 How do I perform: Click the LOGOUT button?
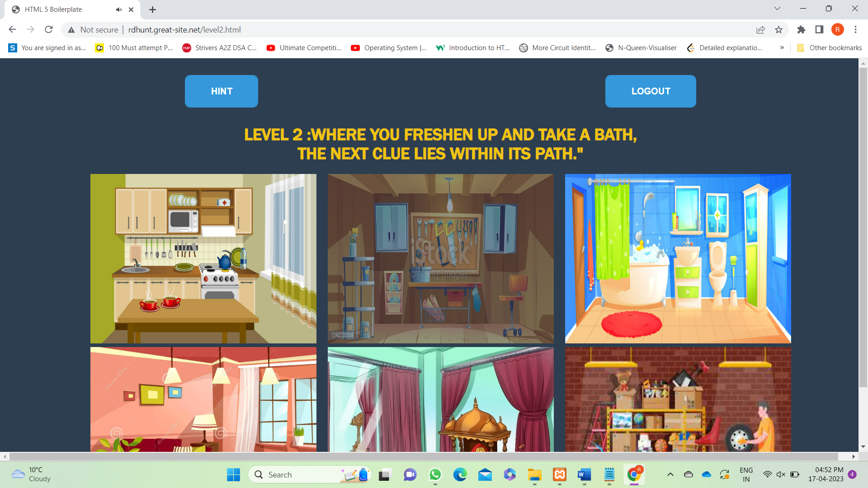(650, 91)
